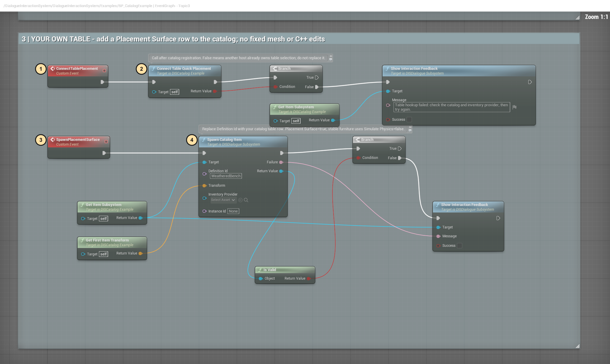Click the BP_CatalogExample EventGraph breadcrumb path
This screenshot has height=364, width=610.
[97, 6]
